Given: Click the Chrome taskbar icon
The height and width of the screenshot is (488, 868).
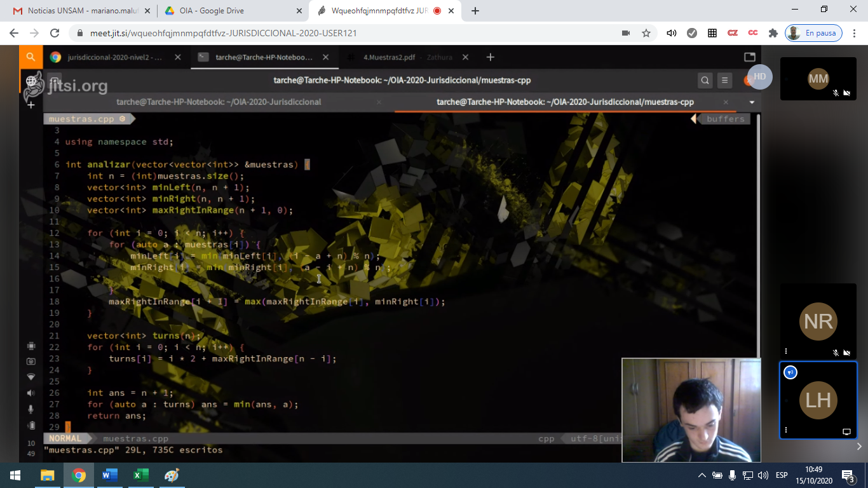Looking at the screenshot, I should (79, 475).
